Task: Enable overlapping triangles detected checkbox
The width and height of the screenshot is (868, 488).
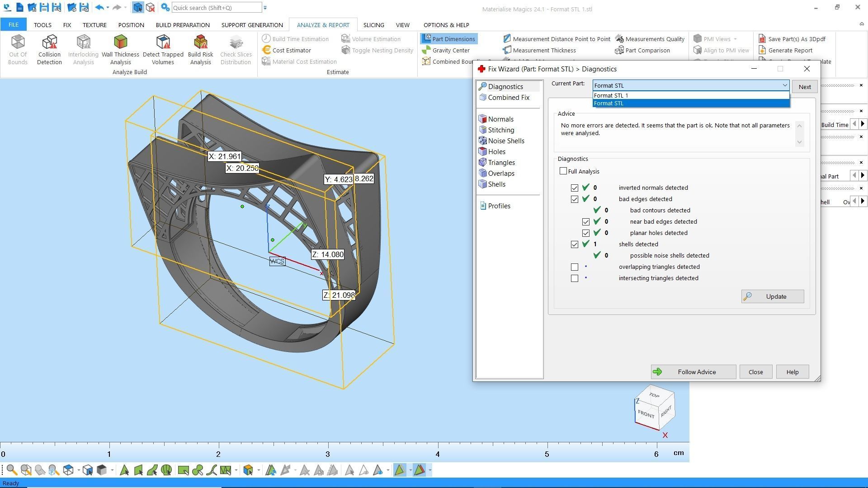Action: [575, 267]
